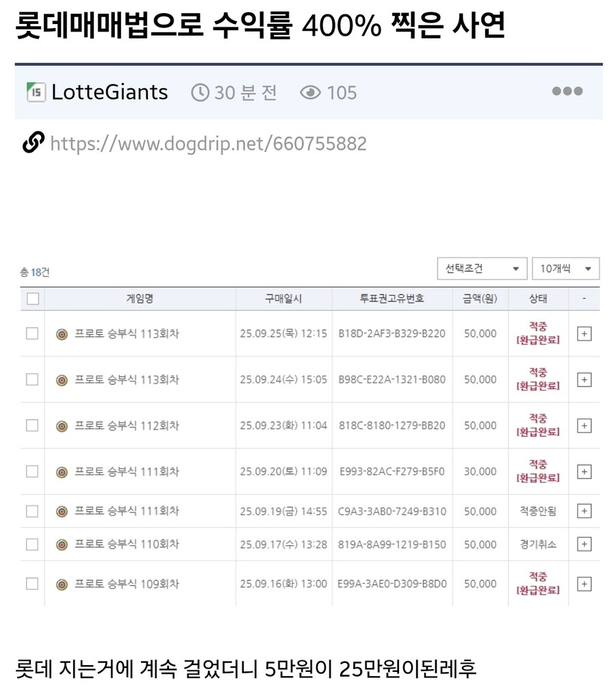
Task: Click the eye view count icon
Action: [311, 92]
